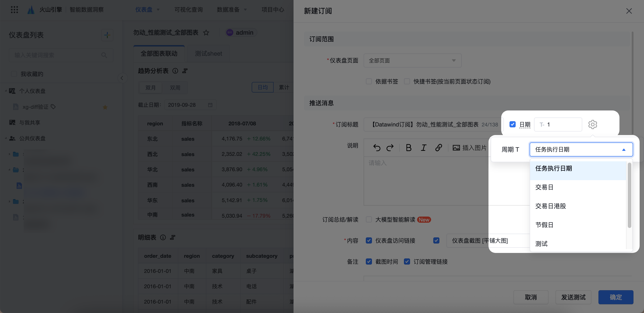Viewport: 644px width, 313px height.
Task: Open date settings gear icon
Action: point(593,124)
